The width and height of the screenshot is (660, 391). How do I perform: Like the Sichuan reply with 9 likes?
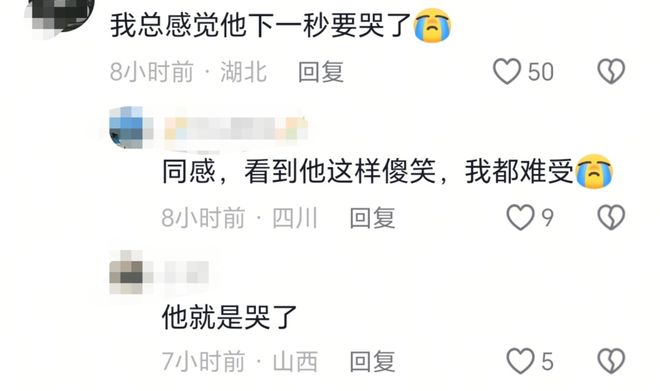pos(520,218)
